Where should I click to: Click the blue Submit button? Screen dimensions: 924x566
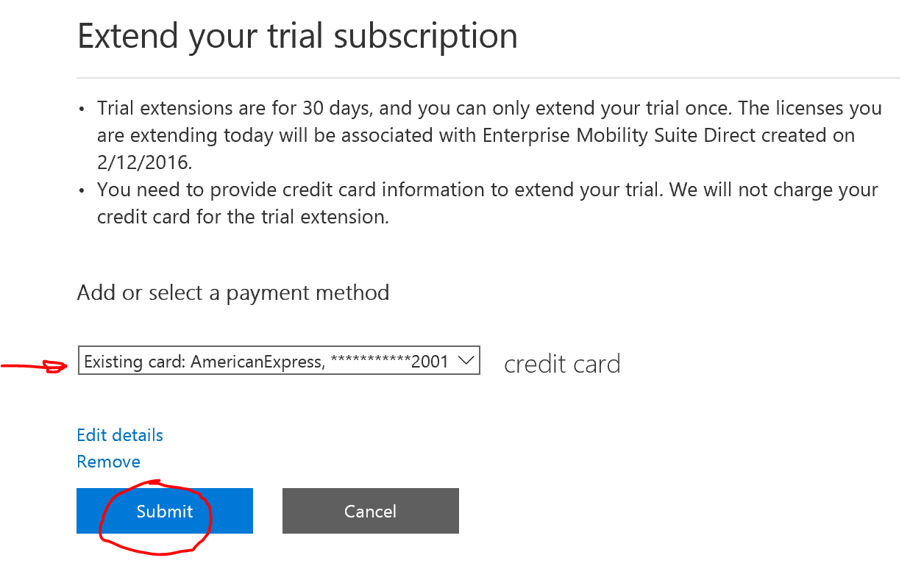[x=164, y=511]
